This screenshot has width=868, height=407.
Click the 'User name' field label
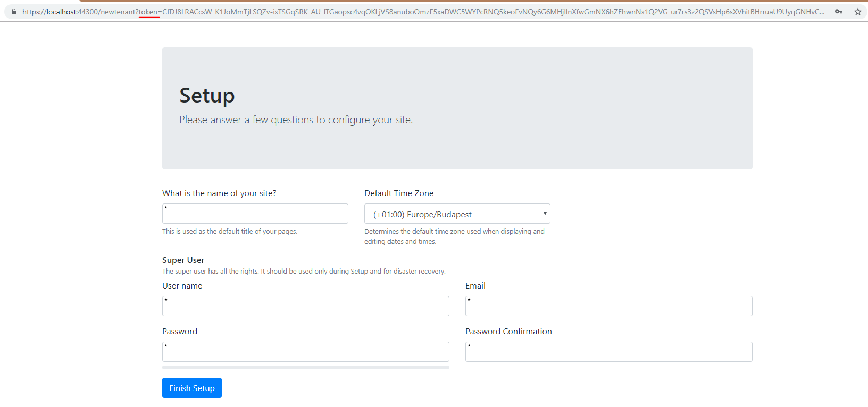[182, 286]
